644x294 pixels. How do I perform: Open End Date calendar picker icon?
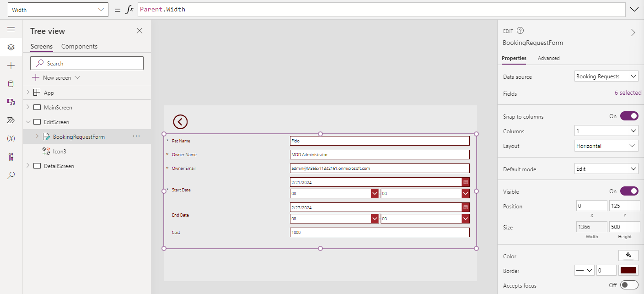point(466,207)
